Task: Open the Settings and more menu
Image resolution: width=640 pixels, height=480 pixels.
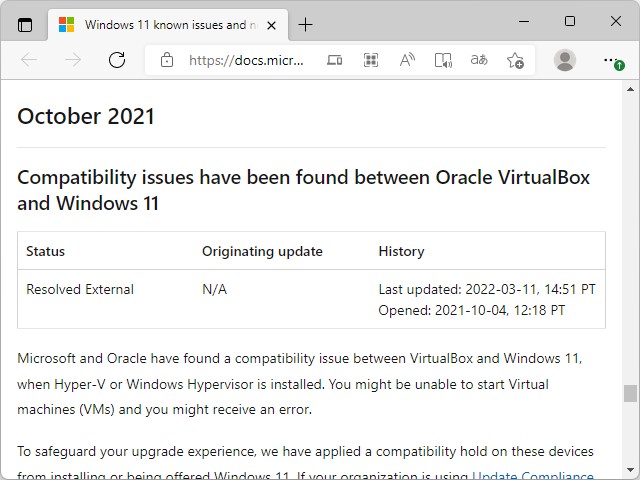Action: point(612,60)
